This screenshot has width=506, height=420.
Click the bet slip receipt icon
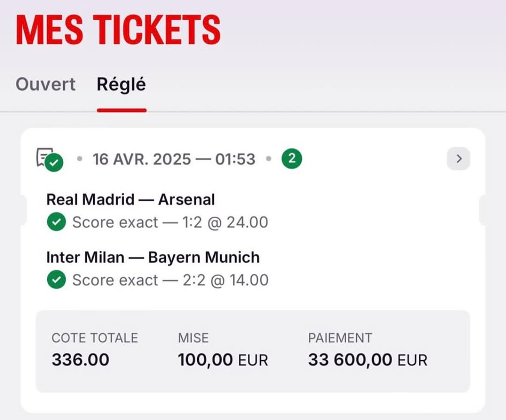pos(49,160)
